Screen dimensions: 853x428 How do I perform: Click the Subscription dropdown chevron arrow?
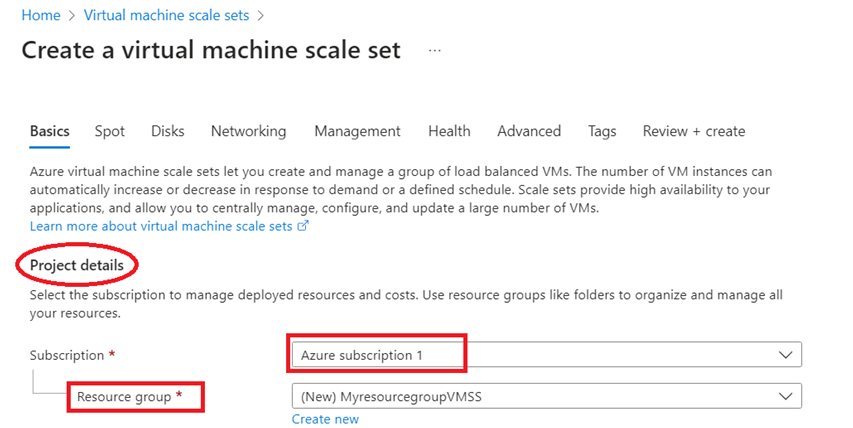pyautogui.click(x=786, y=355)
